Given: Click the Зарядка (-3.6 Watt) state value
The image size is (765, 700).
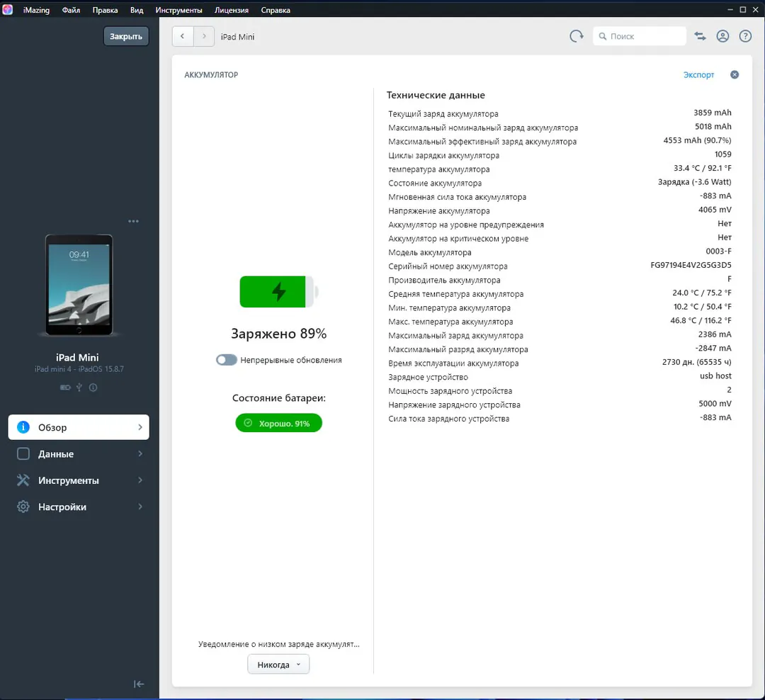Looking at the screenshot, I should point(695,182).
